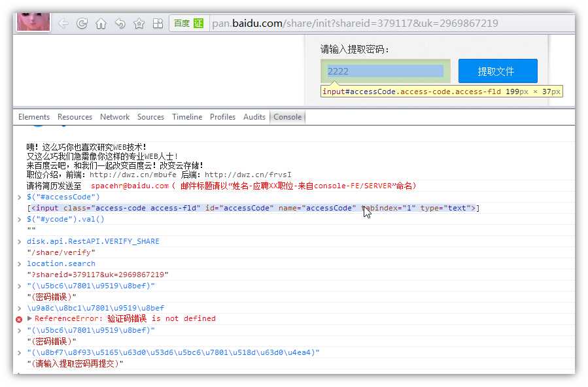Screen dimensions: 588x387
Task: Click the prompt chevron beside $("#accessCode")
Action: pyautogui.click(x=20, y=197)
